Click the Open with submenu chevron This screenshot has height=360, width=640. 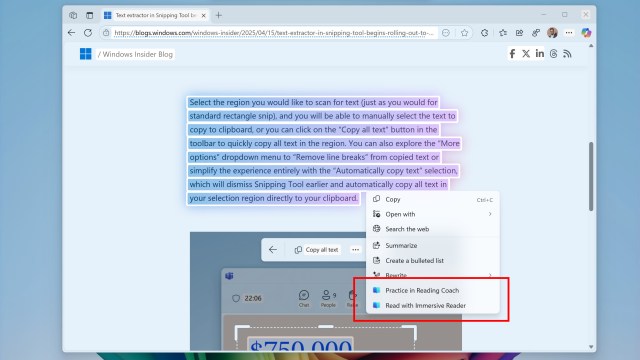pos(490,214)
